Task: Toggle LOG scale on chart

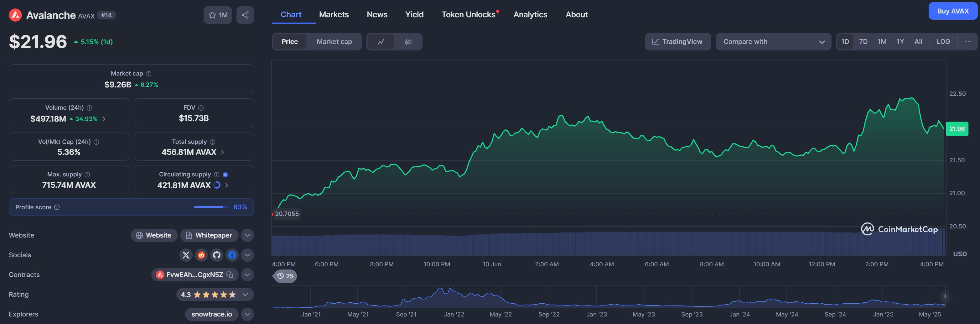Action: (x=943, y=42)
